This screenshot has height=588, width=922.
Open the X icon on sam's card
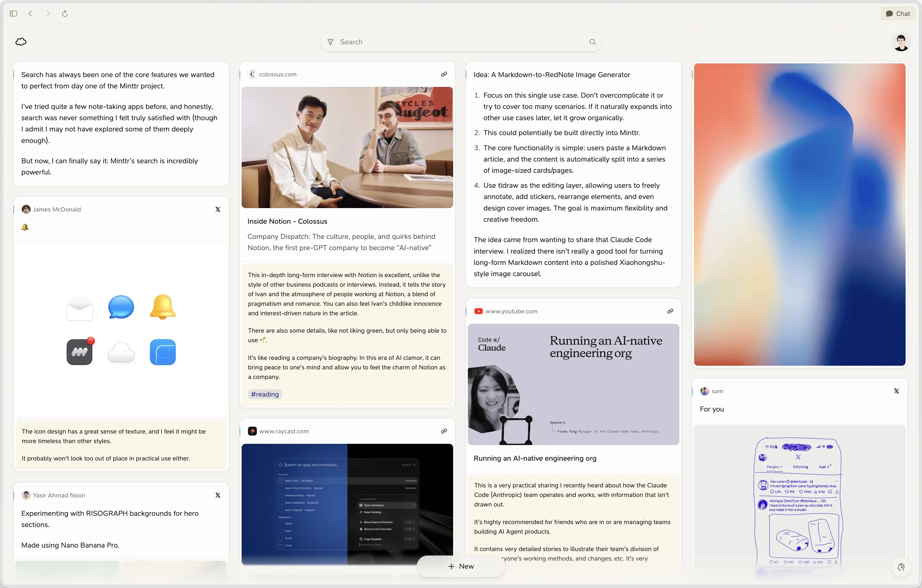click(896, 391)
